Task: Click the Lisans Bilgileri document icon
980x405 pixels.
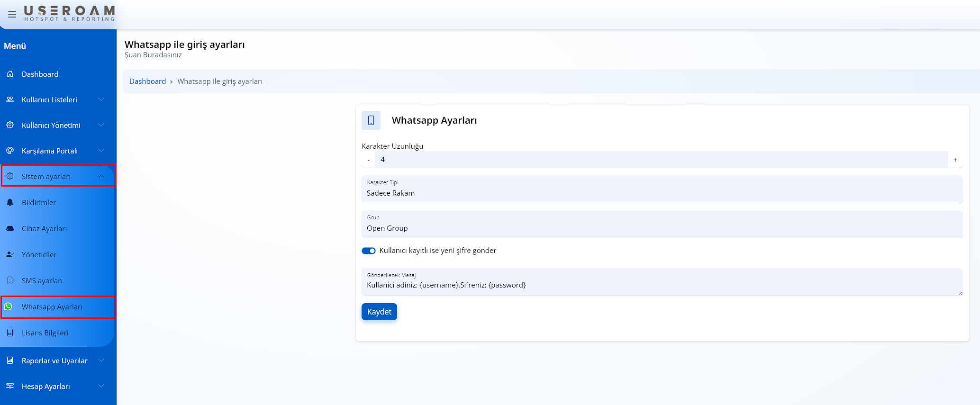Action: coord(10,333)
